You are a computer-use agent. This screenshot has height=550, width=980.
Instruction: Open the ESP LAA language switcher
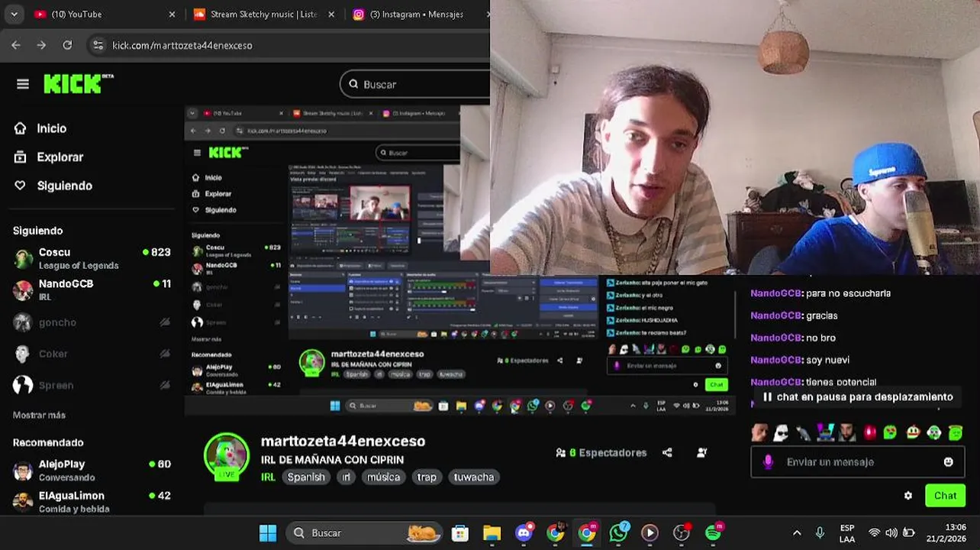pyautogui.click(x=847, y=532)
